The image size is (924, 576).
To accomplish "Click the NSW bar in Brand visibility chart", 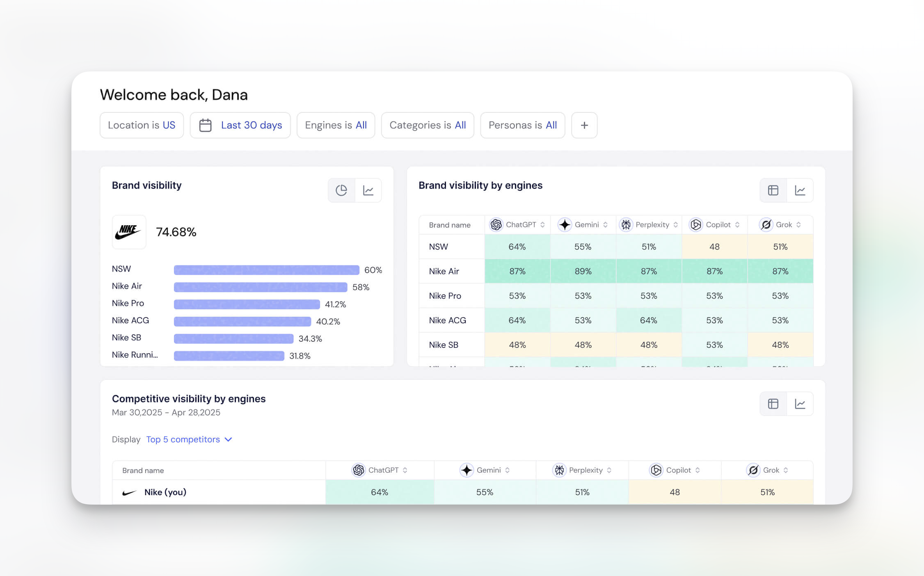I will pos(267,270).
